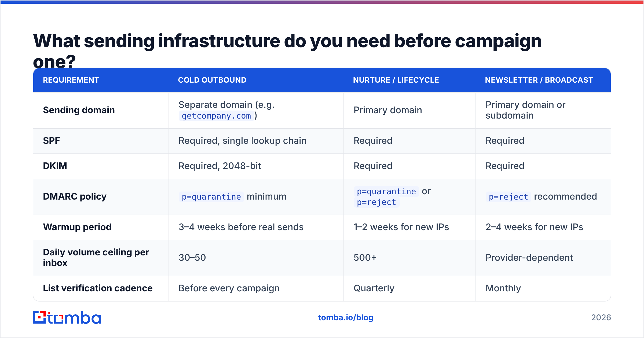Select the 'Sending domain' row label
Image resolution: width=644 pixels, height=338 pixels.
pos(79,110)
